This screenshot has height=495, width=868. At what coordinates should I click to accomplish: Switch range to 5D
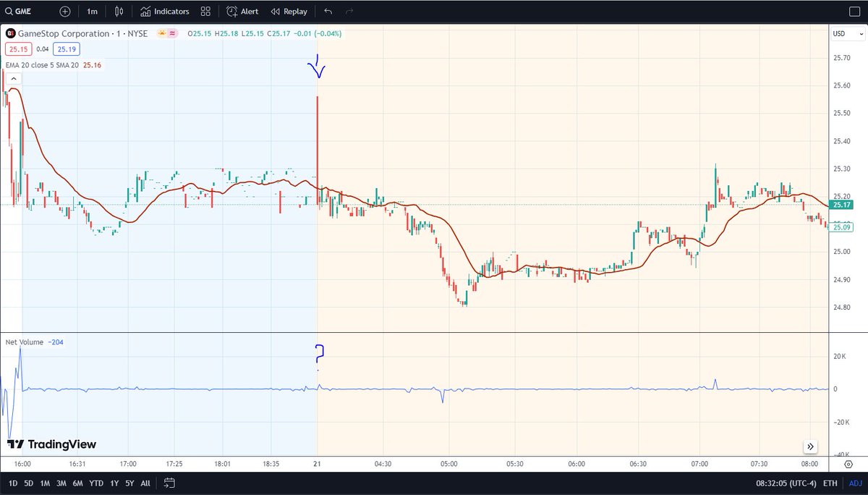pyautogui.click(x=29, y=483)
